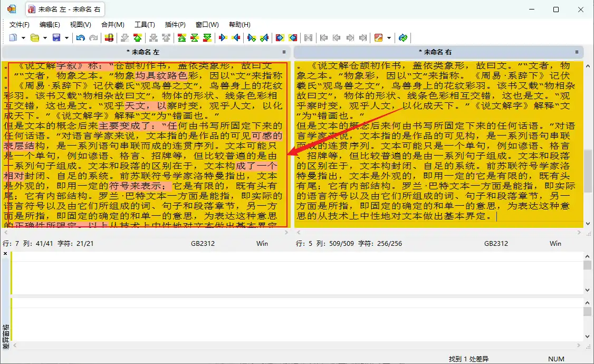Expand the New document dropdown arrow
This screenshot has width=594, height=364.
tap(23, 37)
